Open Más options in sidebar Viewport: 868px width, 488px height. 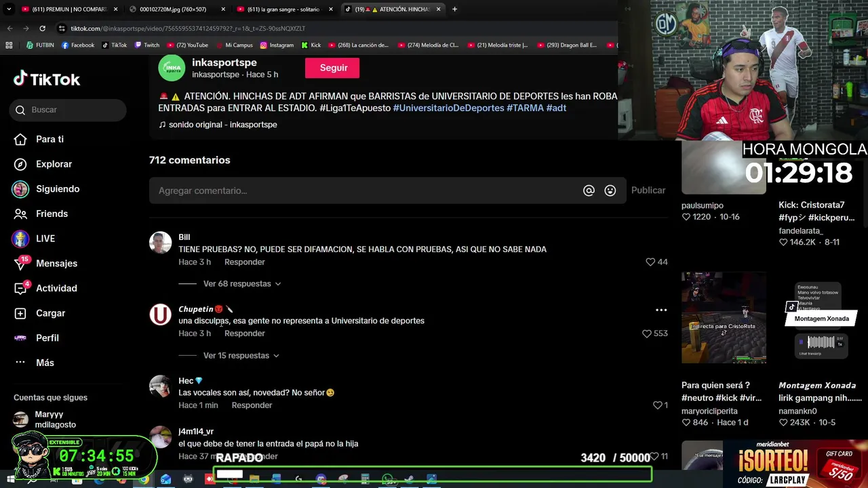pyautogui.click(x=34, y=363)
